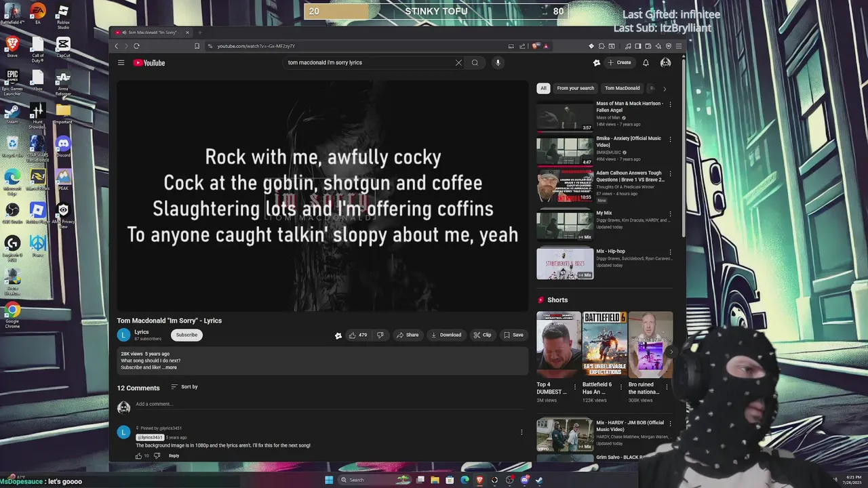Go back in the browser
The height and width of the screenshot is (488, 868).
tap(116, 46)
